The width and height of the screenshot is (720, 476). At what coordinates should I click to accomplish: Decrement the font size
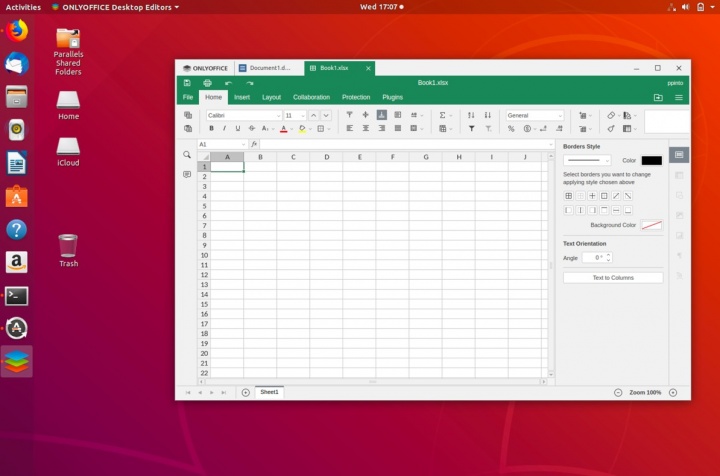pyautogui.click(x=326, y=115)
